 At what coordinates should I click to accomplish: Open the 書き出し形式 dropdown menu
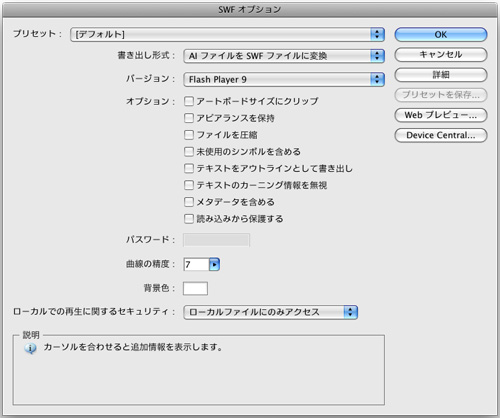click(284, 56)
